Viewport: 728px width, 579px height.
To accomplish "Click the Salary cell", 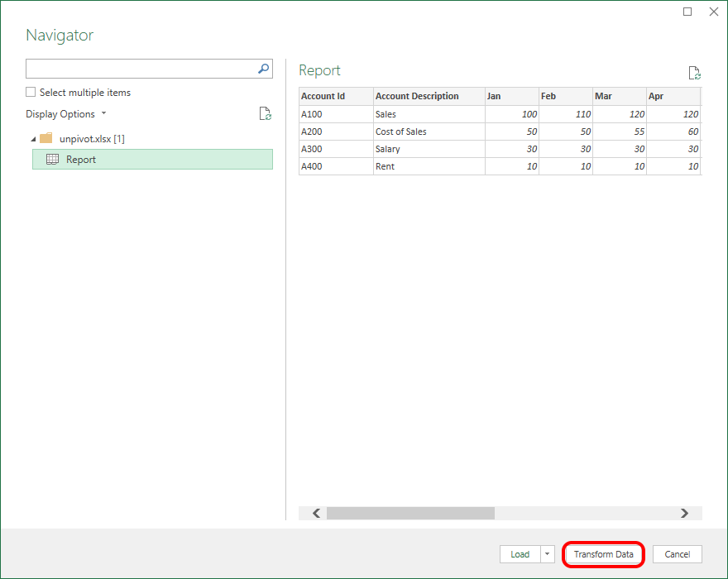I will pos(429,149).
